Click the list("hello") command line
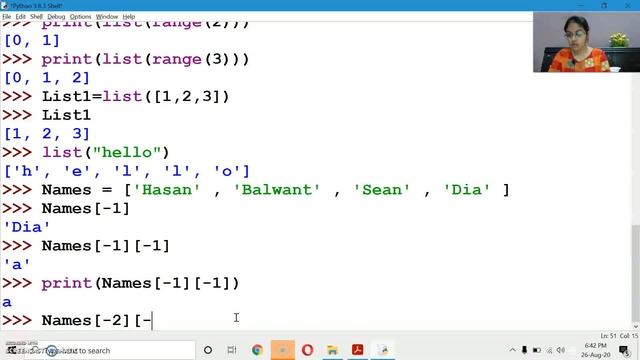This screenshot has height=360, width=640. coord(86,153)
